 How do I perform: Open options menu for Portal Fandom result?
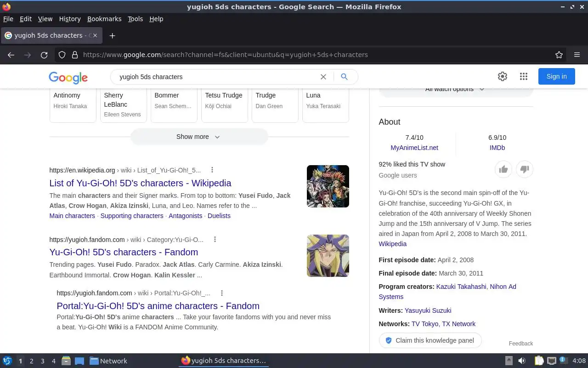coord(222,293)
